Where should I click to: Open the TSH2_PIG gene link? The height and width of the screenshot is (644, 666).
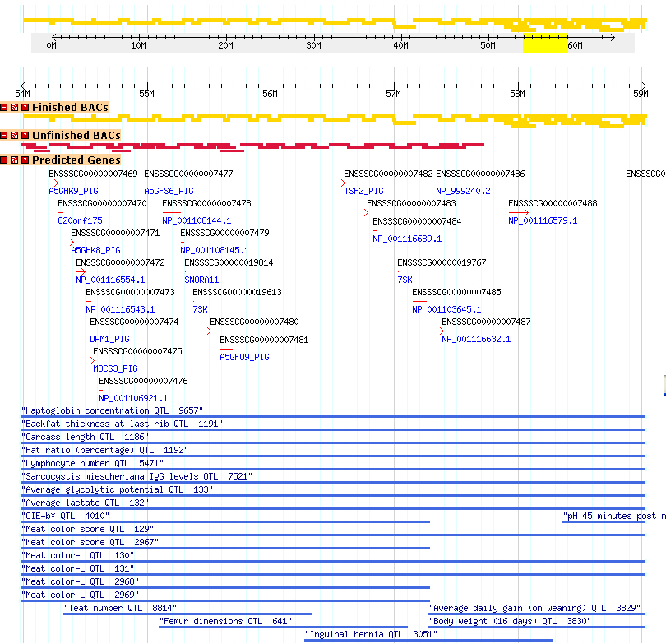pyautogui.click(x=363, y=191)
